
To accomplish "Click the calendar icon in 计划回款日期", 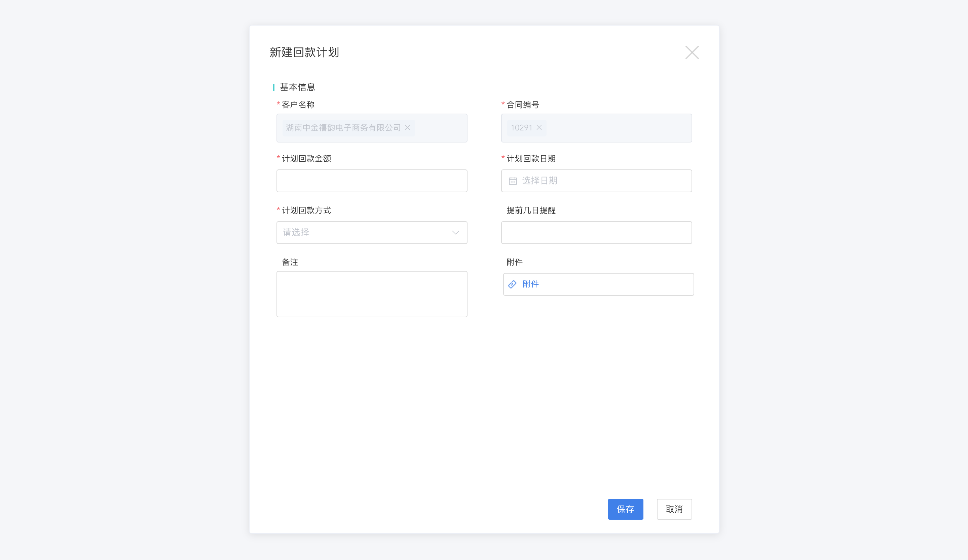I will click(x=513, y=181).
